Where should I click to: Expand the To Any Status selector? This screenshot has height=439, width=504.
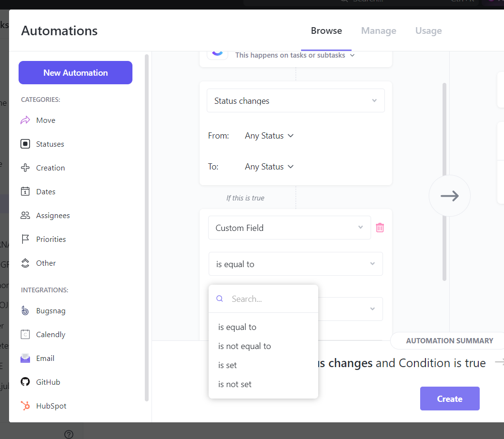click(x=269, y=167)
